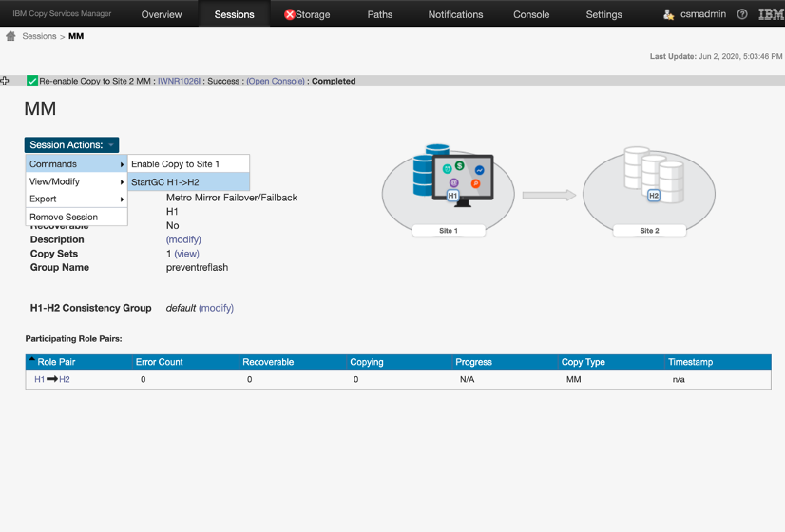Image resolution: width=785 pixels, height=532 pixels.
Task: Switch to the Storage tab
Action: (x=313, y=14)
